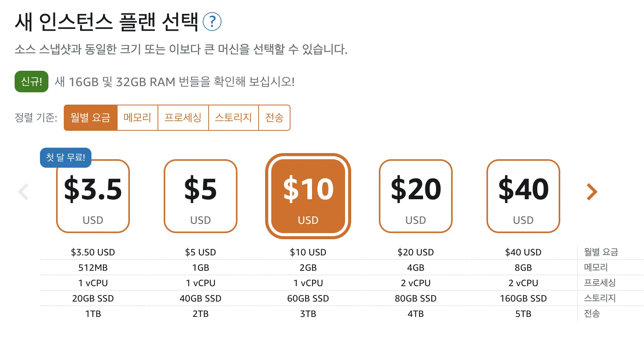Click the left arrow for previous plans
Screen dimensions: 644x340
point(23,192)
